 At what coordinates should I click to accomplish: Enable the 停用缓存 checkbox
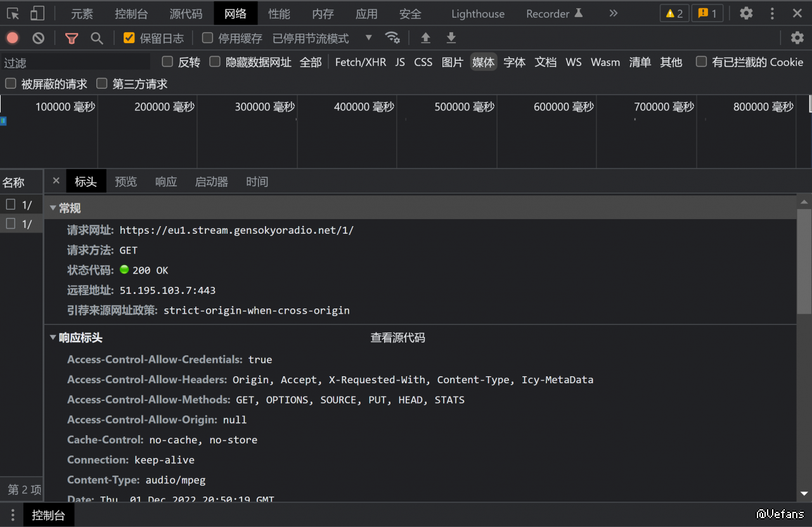(x=207, y=38)
